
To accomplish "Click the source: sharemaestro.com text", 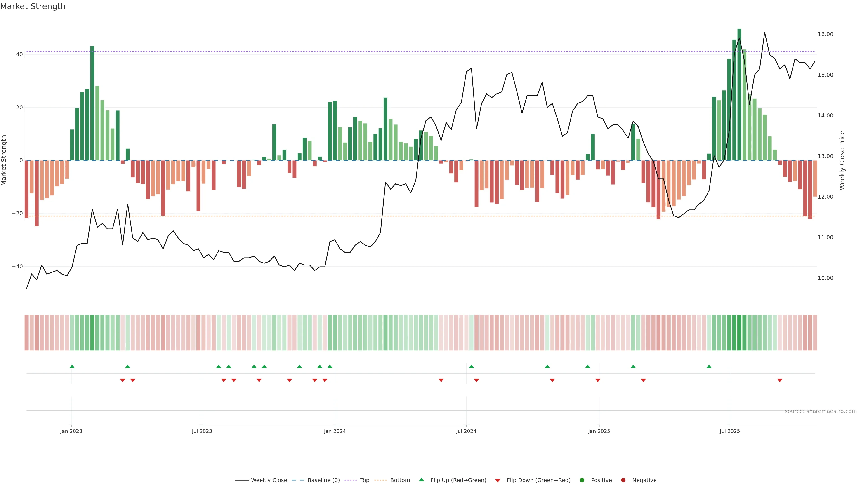I will coord(821,411).
